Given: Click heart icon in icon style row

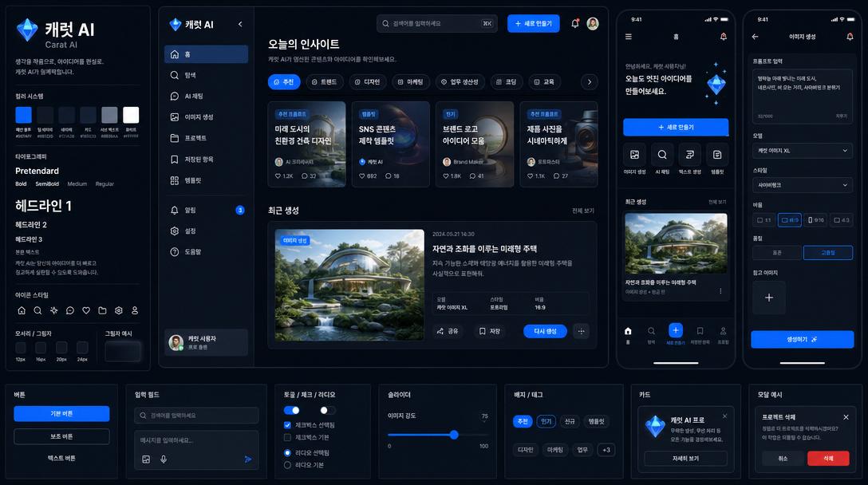Looking at the screenshot, I should (86, 310).
